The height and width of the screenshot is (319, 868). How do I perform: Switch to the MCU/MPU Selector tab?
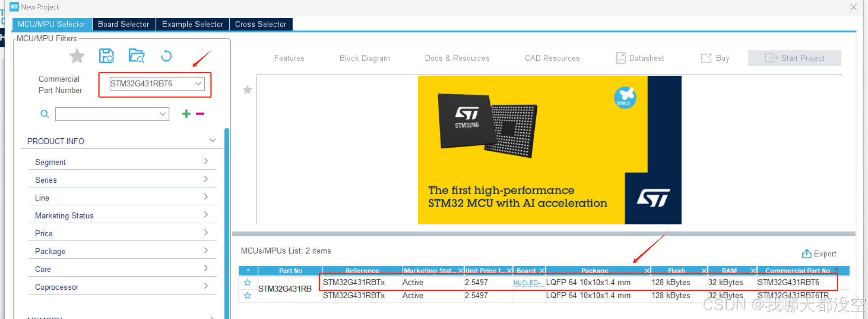tap(52, 24)
